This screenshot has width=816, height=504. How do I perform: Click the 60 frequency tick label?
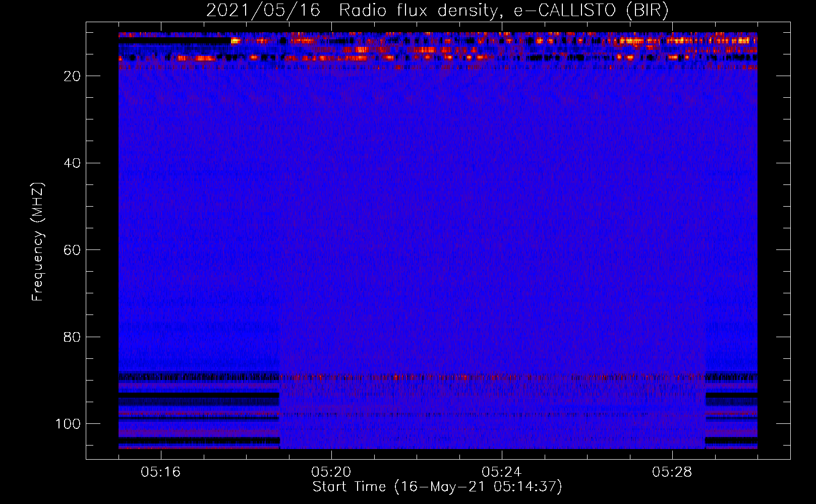72,250
